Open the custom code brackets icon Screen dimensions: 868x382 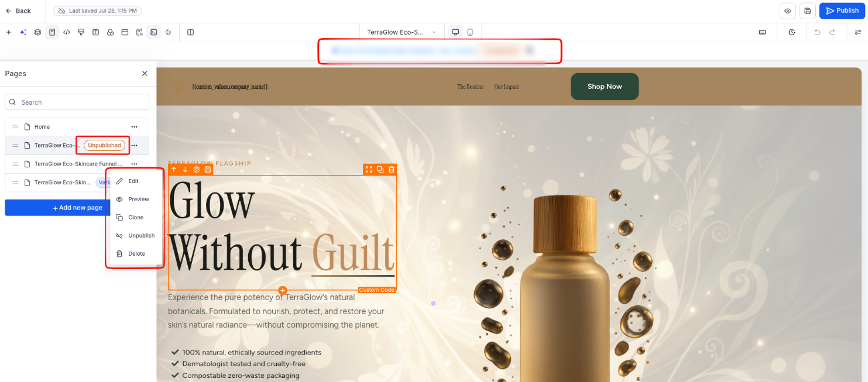point(67,32)
